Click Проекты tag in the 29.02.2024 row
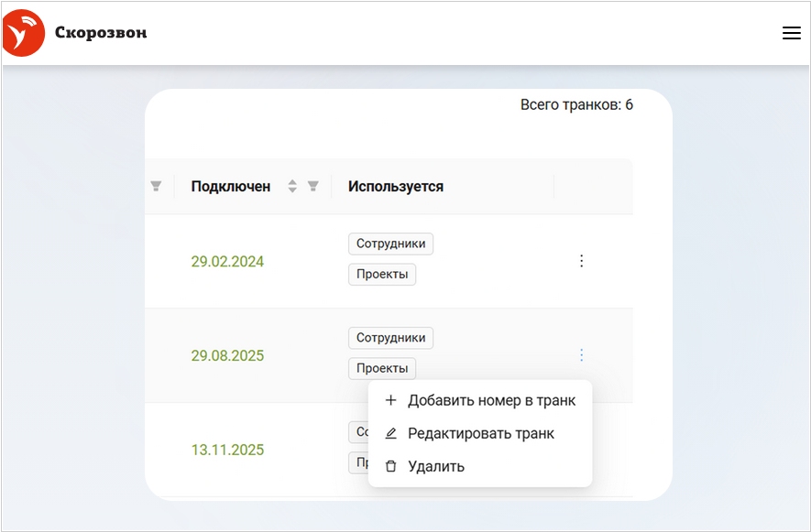 click(x=382, y=274)
